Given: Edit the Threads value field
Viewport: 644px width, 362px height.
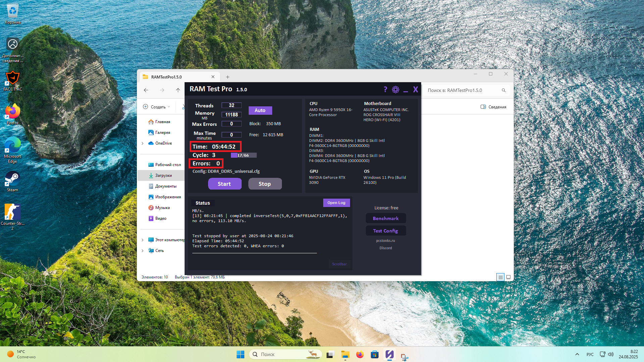Looking at the screenshot, I should click(x=232, y=105).
